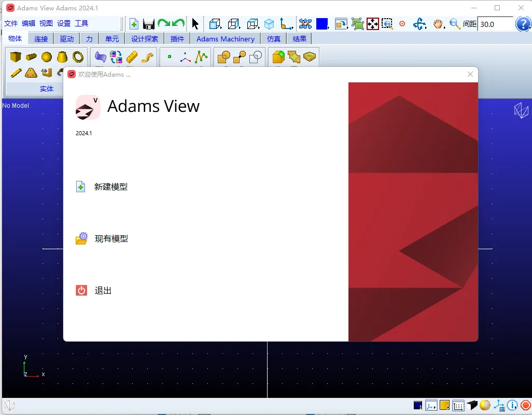Select the Link bar solid tool
The width and height of the screenshot is (532, 415).
pyautogui.click(x=16, y=73)
